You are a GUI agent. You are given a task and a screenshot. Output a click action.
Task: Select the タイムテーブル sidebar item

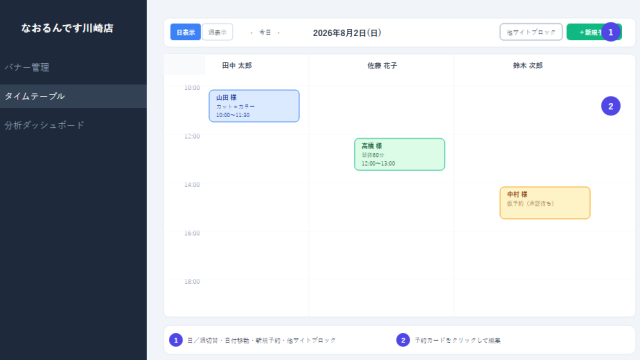point(73,96)
